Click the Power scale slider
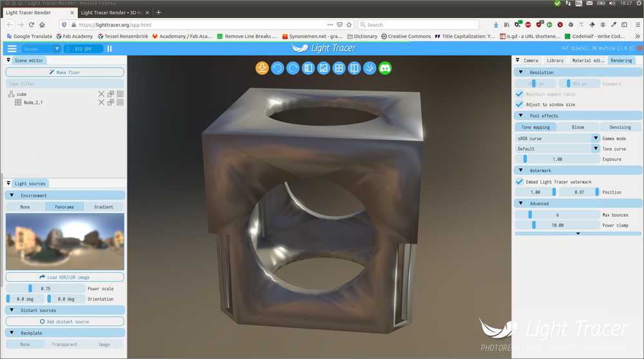Viewport: 644px width, 359px height. click(46, 288)
